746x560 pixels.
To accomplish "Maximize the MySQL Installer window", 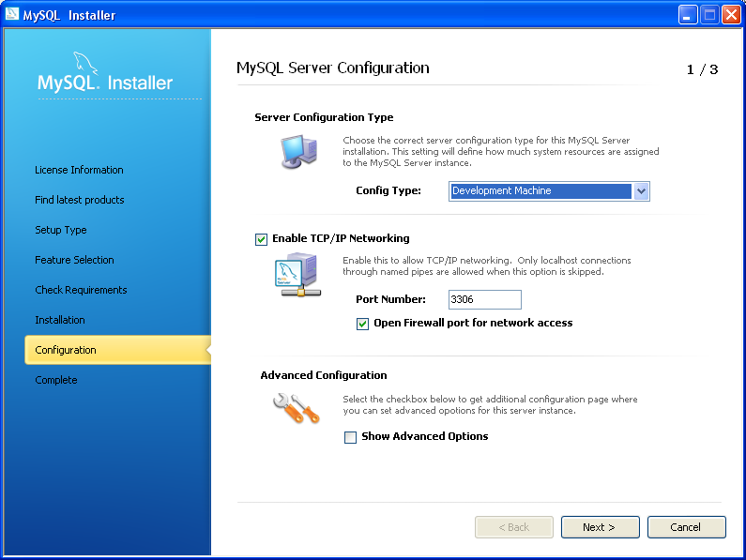I will tap(709, 15).
